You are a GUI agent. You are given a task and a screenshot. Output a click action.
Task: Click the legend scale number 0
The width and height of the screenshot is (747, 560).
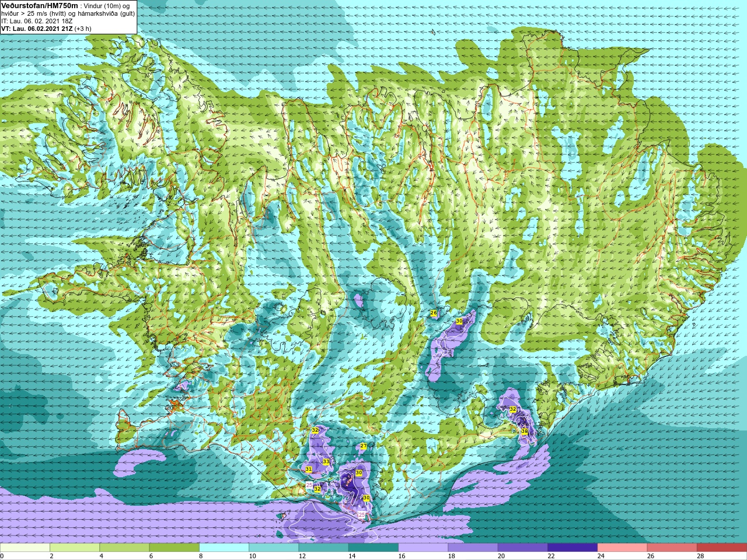(2, 556)
